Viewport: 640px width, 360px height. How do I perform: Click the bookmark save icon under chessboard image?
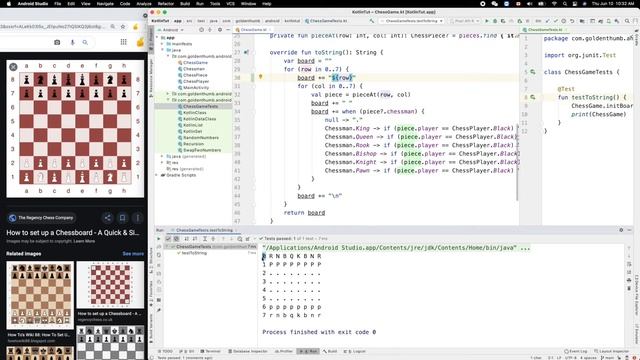click(x=122, y=218)
